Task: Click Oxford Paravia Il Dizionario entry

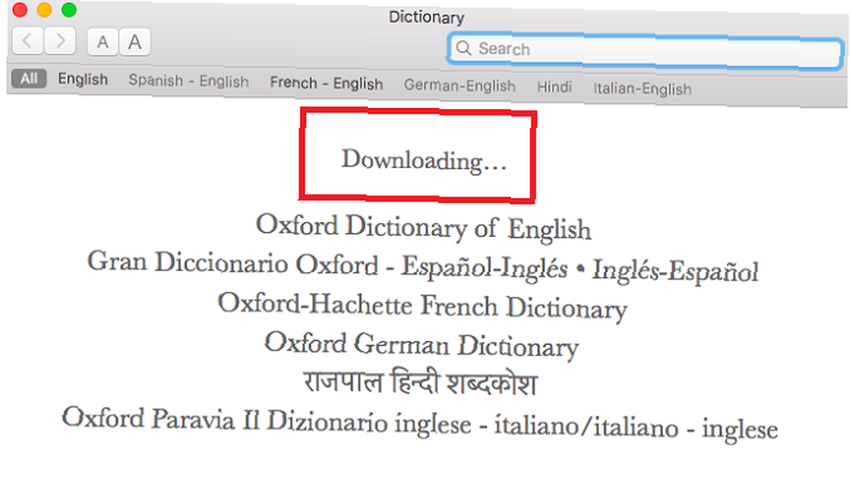Action: point(420,423)
